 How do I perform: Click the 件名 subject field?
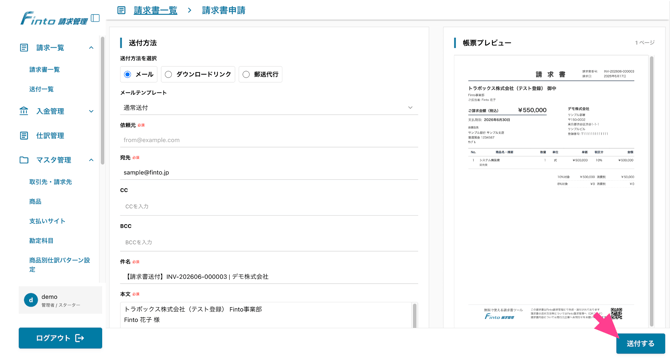pyautogui.click(x=269, y=277)
